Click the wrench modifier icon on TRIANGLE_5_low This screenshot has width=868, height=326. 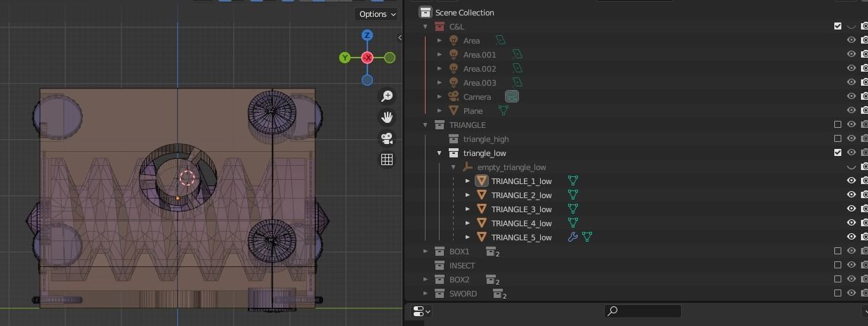point(573,237)
